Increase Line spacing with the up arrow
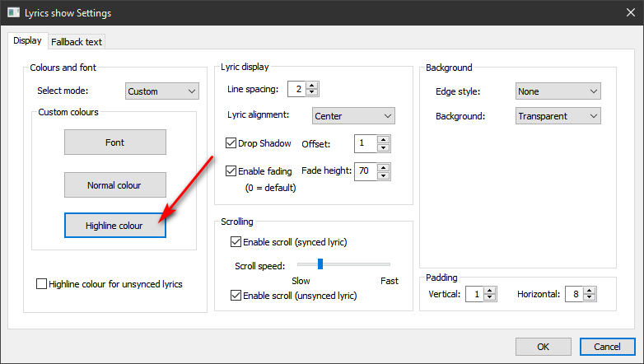 click(x=312, y=85)
